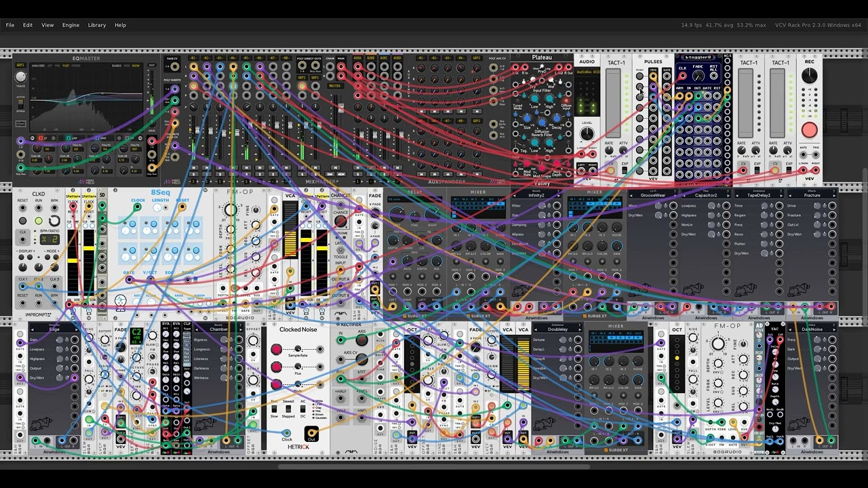
Task: Open the TapeDelay2 effect selector
Action: pos(759,195)
